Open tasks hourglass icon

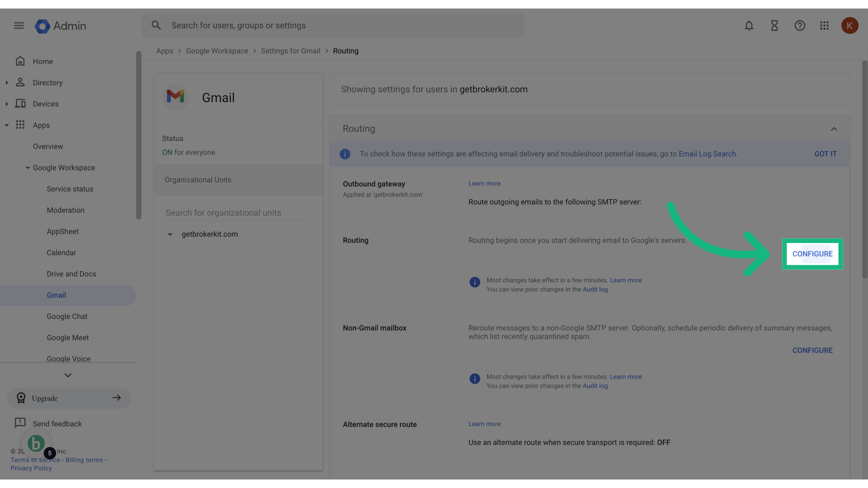[x=774, y=26]
